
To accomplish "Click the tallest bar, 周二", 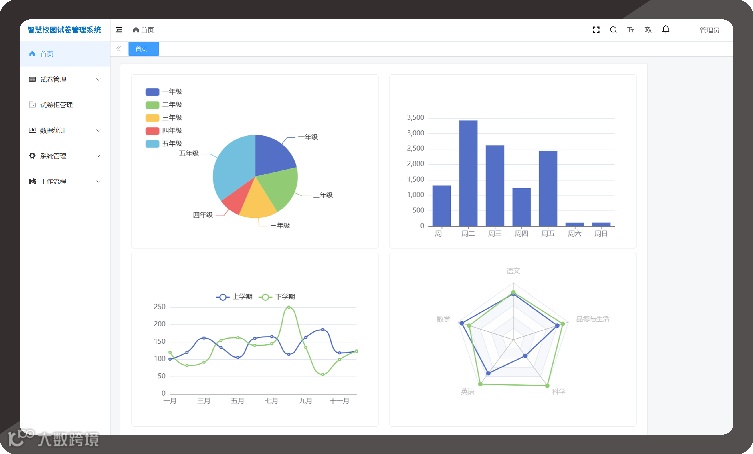I will pos(468,173).
